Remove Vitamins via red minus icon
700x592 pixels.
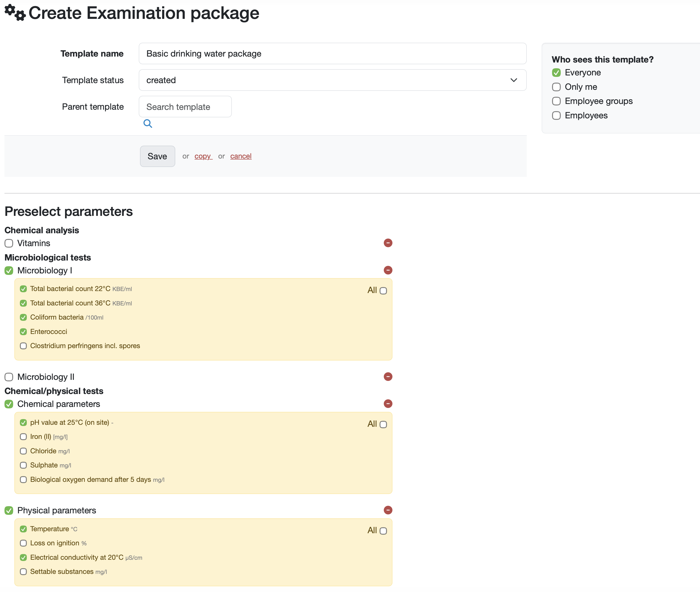click(x=388, y=243)
